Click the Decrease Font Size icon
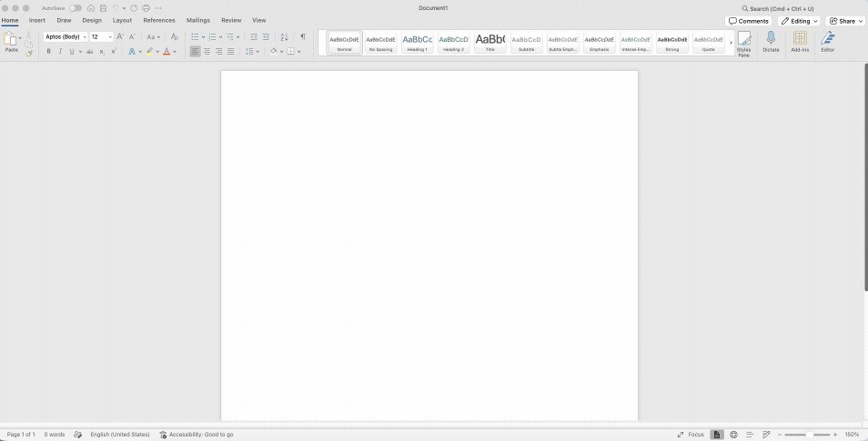 (x=132, y=37)
